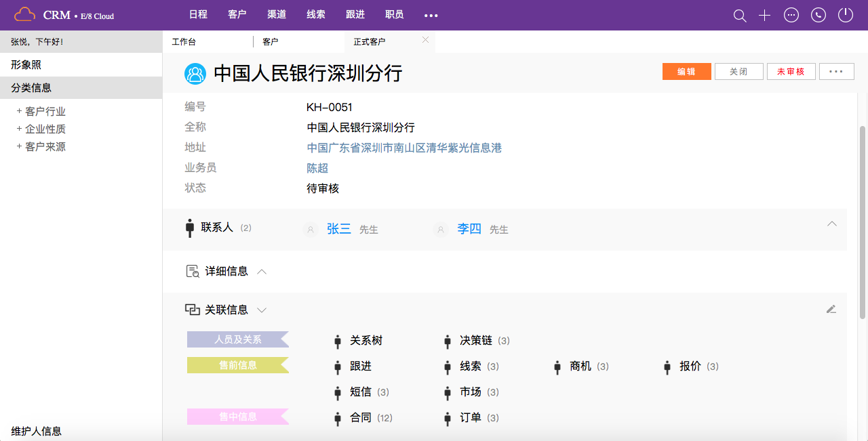Open the 渠道 menu
The height and width of the screenshot is (441, 868).
pos(277,14)
